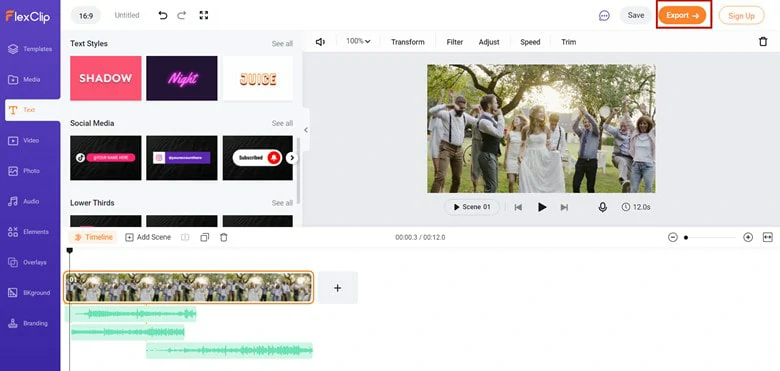Split the scene in the timeline toolbar
Viewport: 780px width, 371px height.
point(185,238)
